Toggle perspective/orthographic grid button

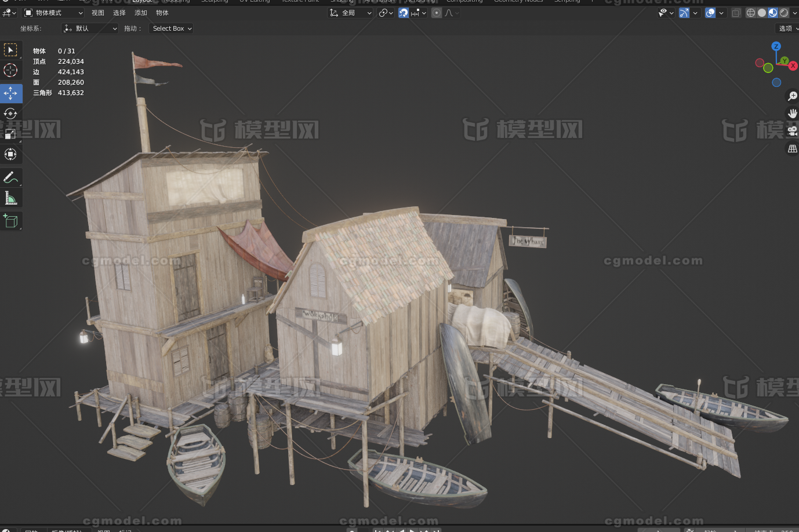(792, 149)
